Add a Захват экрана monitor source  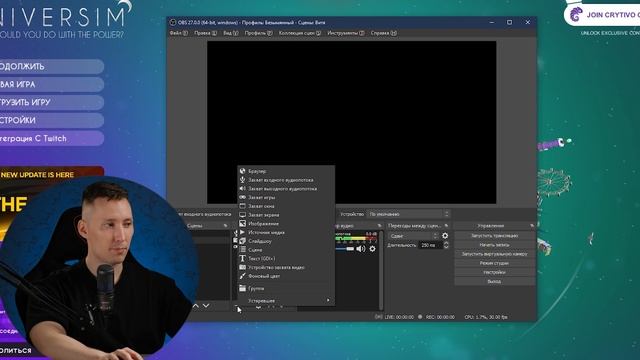point(286,215)
